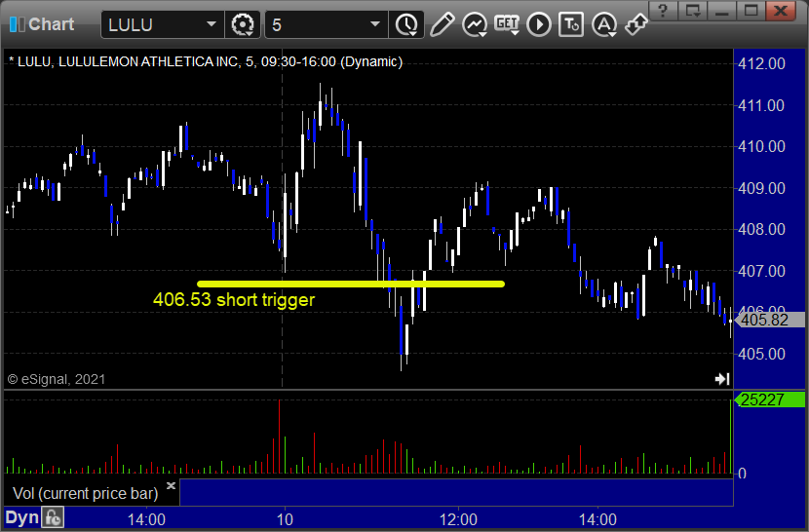Click the eSignal 2021 copyright text
Viewport: 809px width, 532px height.
click(x=57, y=379)
